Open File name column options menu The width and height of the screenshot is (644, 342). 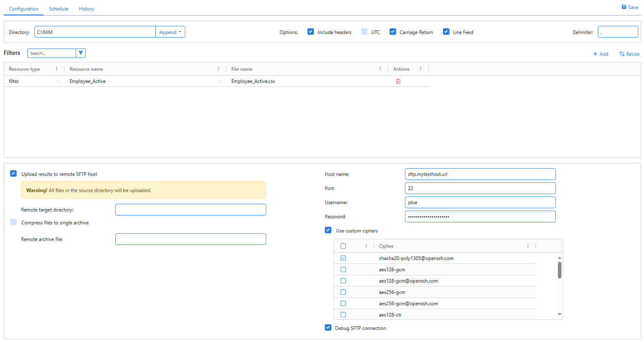pos(380,69)
